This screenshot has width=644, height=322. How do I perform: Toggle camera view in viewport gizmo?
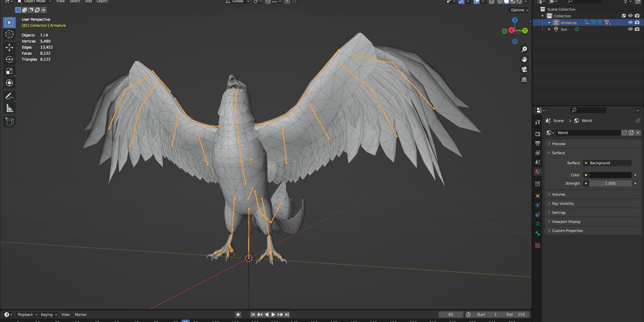point(524,69)
